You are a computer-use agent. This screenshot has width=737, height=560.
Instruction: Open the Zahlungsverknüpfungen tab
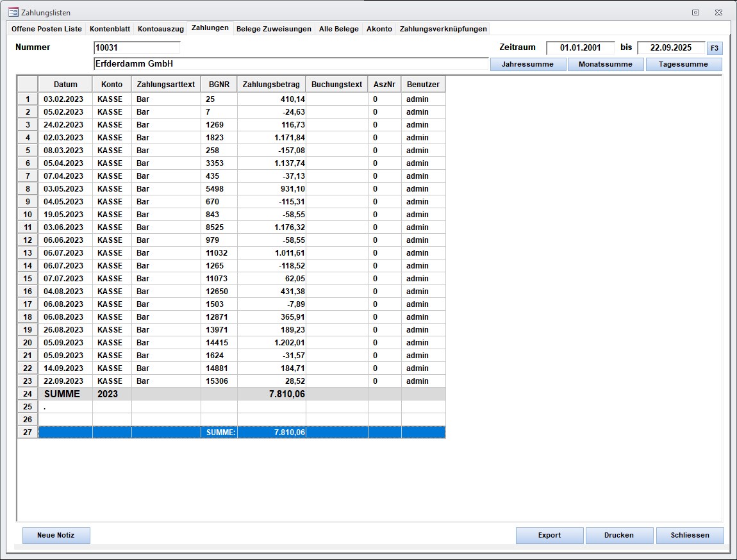(443, 29)
